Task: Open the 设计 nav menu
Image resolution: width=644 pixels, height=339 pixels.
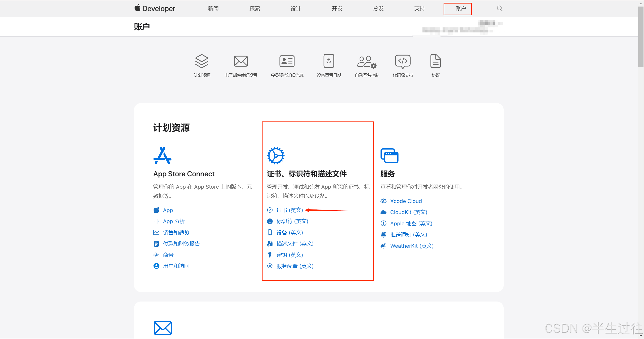Action: tap(296, 9)
